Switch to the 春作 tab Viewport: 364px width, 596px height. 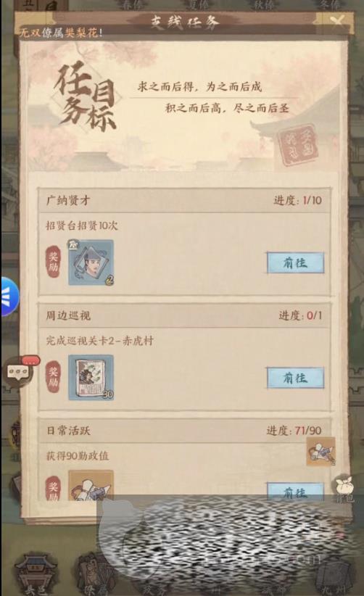[134, 5]
